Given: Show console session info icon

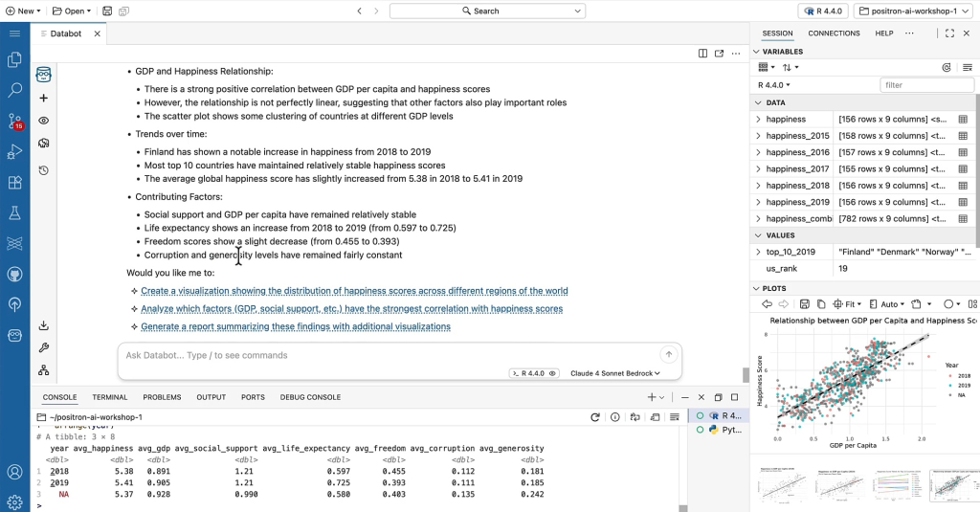Looking at the screenshot, I should click(615, 417).
